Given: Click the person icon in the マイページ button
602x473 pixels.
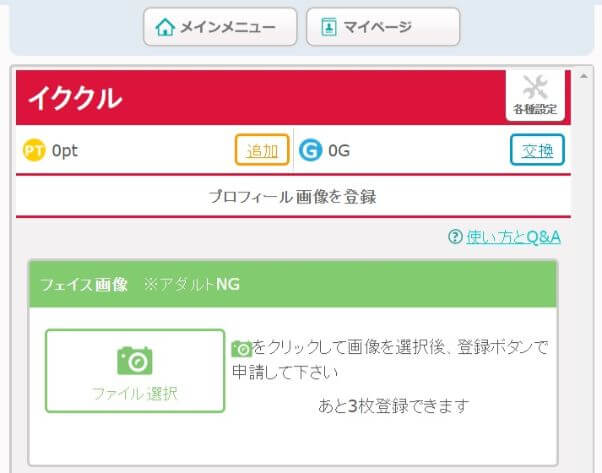Looking at the screenshot, I should coord(328,27).
